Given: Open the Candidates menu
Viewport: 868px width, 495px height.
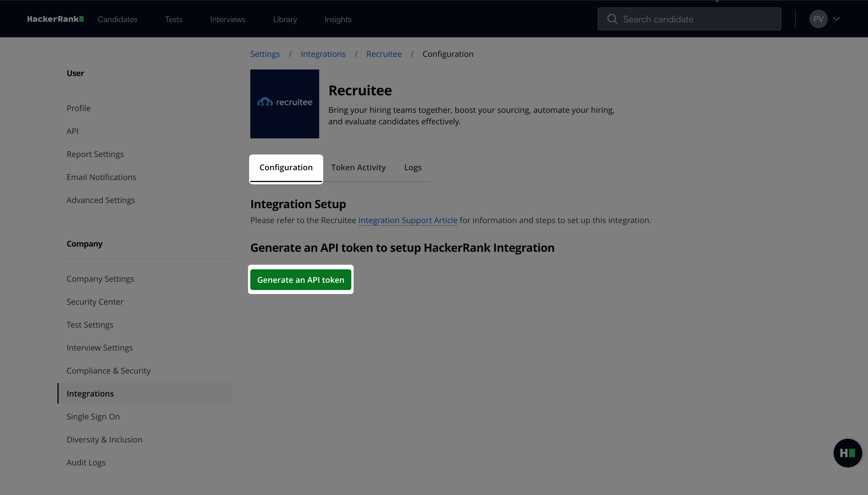Looking at the screenshot, I should click(117, 19).
